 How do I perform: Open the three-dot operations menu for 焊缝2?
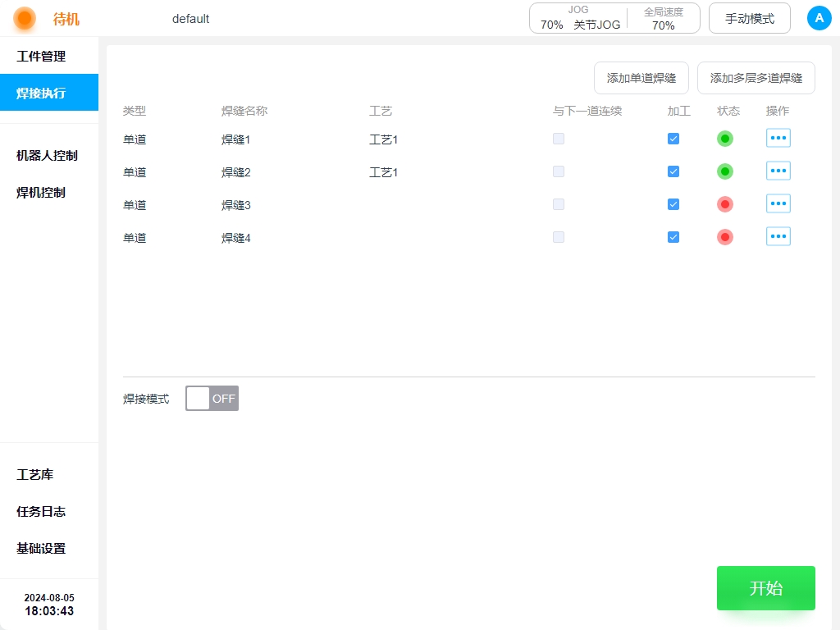click(x=778, y=171)
